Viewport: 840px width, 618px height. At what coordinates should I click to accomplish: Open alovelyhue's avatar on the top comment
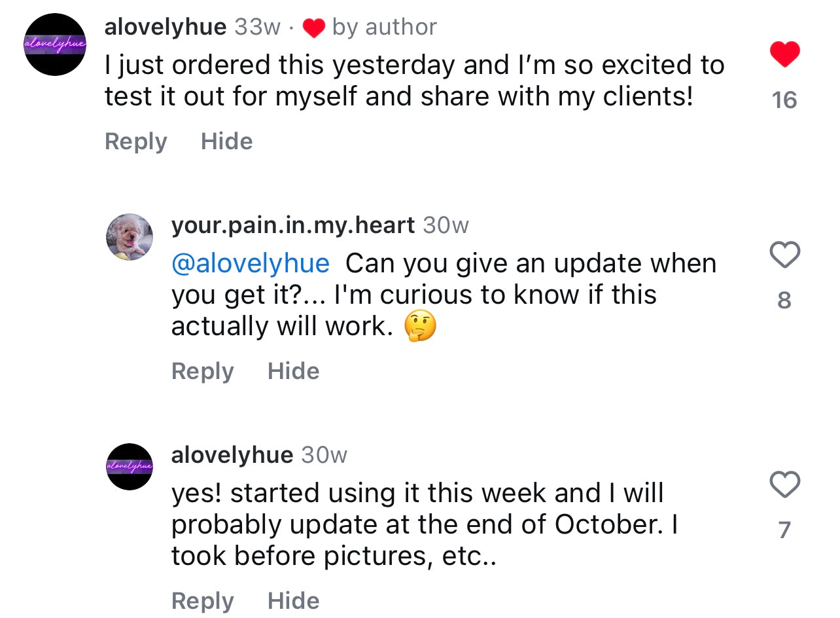click(56, 45)
